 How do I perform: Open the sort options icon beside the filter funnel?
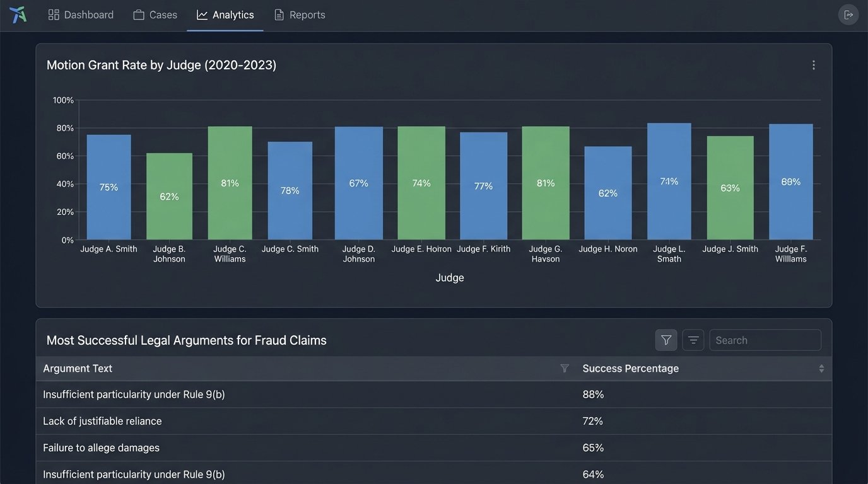pyautogui.click(x=693, y=340)
